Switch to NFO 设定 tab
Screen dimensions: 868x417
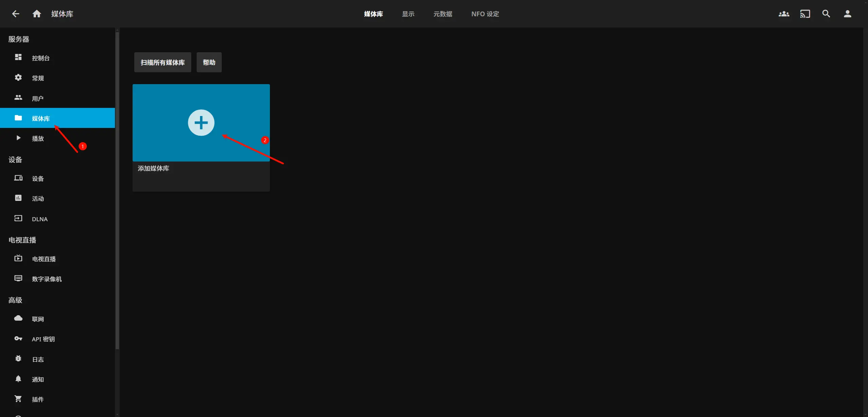[x=485, y=14]
